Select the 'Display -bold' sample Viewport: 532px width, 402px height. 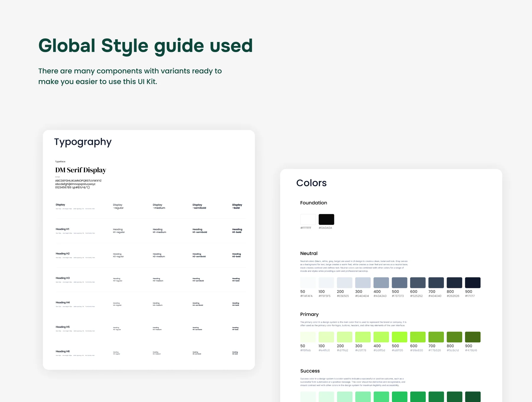(x=237, y=206)
